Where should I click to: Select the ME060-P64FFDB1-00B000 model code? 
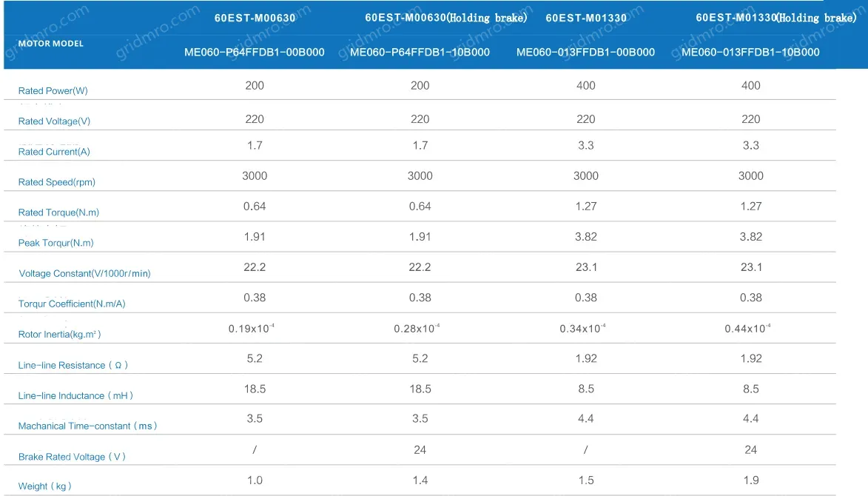(255, 53)
